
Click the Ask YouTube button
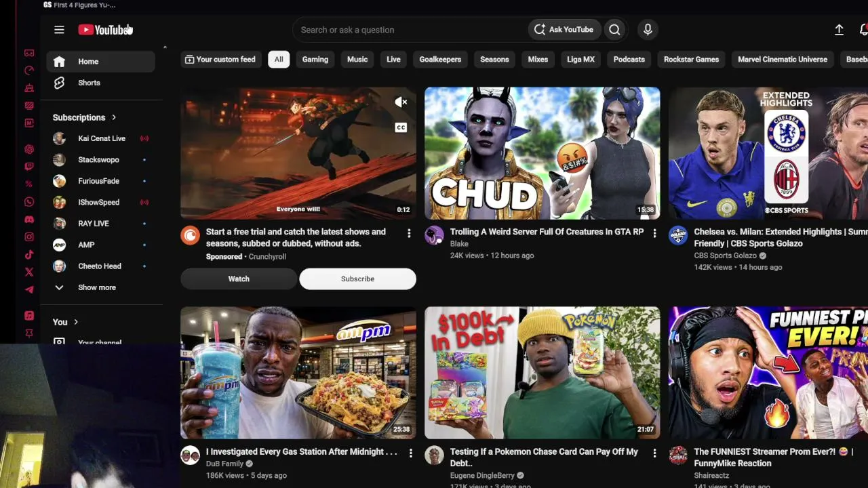pyautogui.click(x=564, y=30)
